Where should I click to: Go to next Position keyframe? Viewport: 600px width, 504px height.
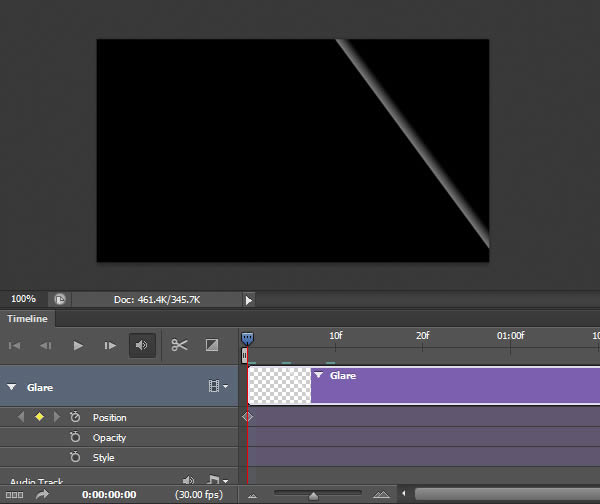57,417
